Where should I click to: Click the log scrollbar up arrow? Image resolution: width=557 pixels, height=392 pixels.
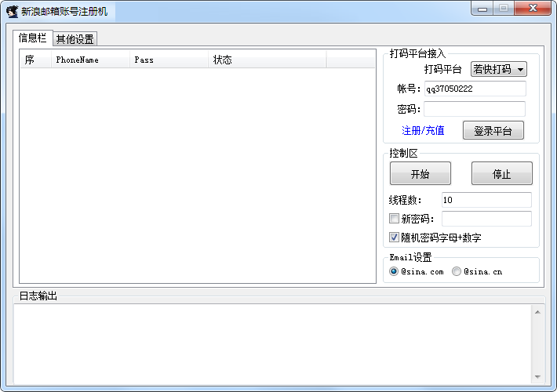pyautogui.click(x=537, y=312)
